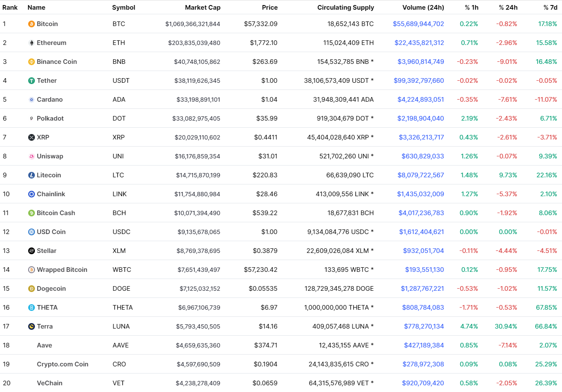Image resolution: width=562 pixels, height=392 pixels.
Task: Click THETA 7d change 67.85%
Action: click(x=546, y=308)
